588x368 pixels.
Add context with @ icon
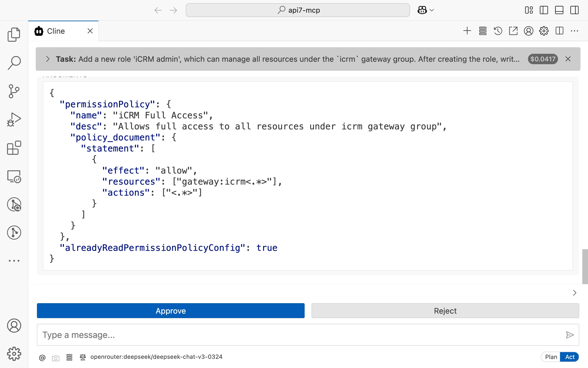click(42, 357)
